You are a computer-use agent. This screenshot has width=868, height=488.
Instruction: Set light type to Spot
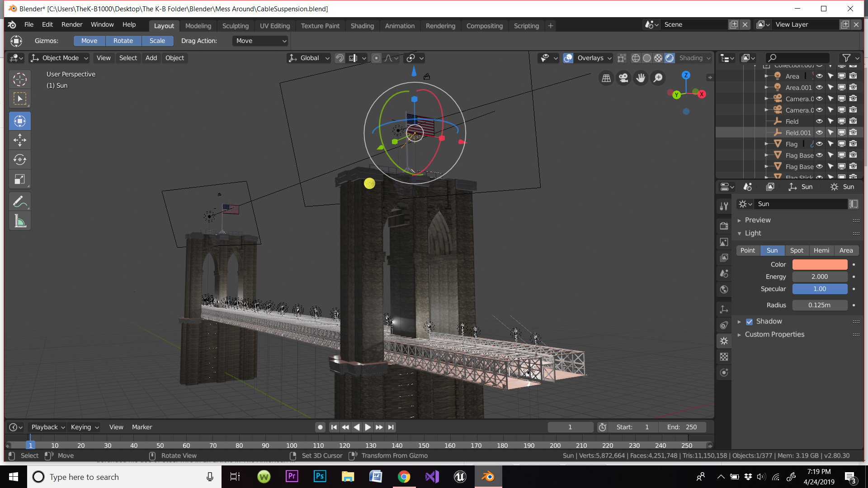(797, 250)
